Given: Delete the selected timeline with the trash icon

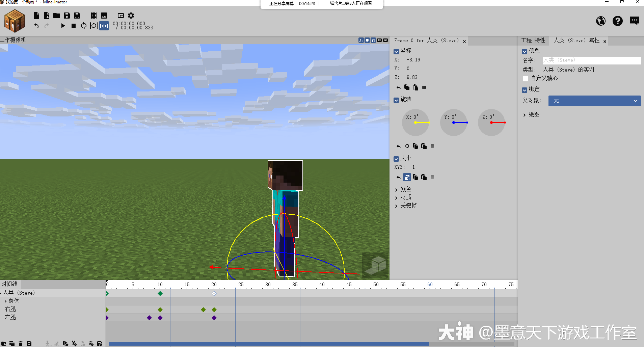Looking at the screenshot, I should click(x=21, y=344).
